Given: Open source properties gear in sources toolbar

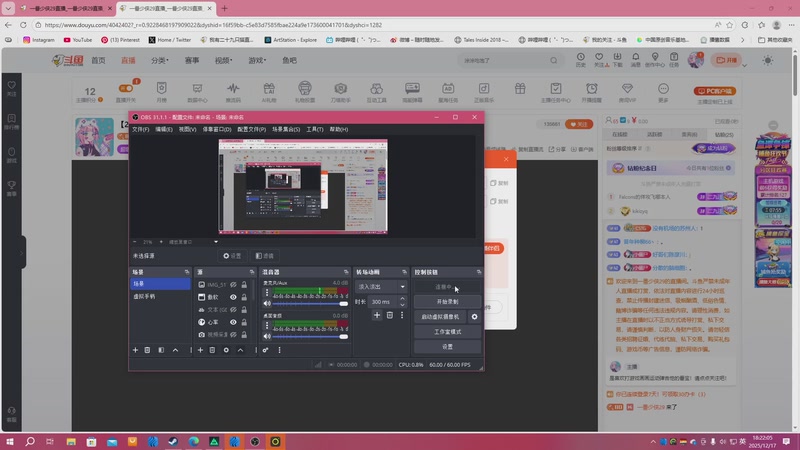Looking at the screenshot, I should pos(227,350).
